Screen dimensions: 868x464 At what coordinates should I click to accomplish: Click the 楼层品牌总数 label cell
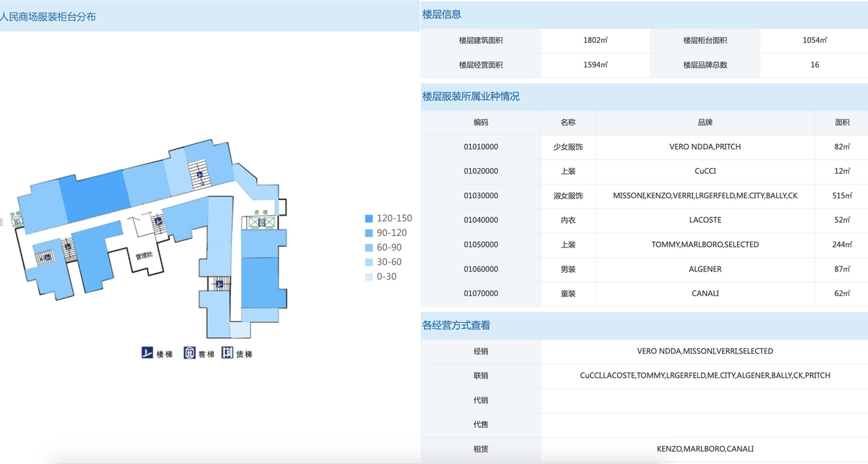(705, 65)
